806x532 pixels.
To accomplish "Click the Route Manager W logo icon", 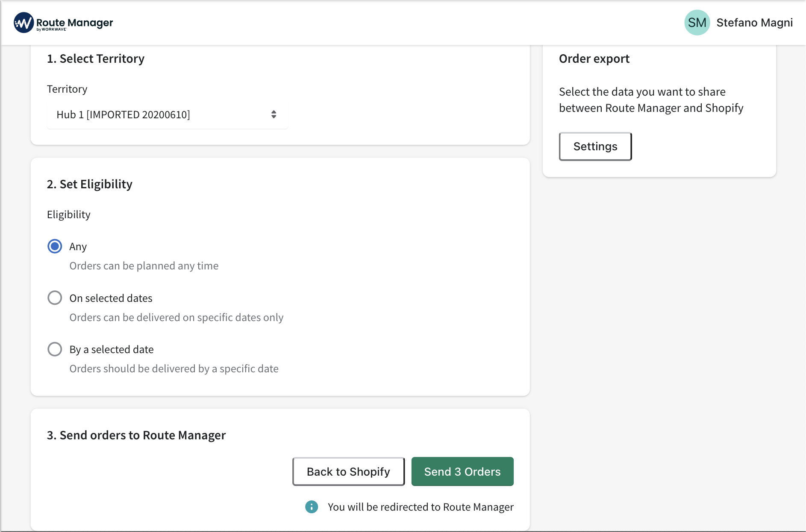I will (x=24, y=23).
